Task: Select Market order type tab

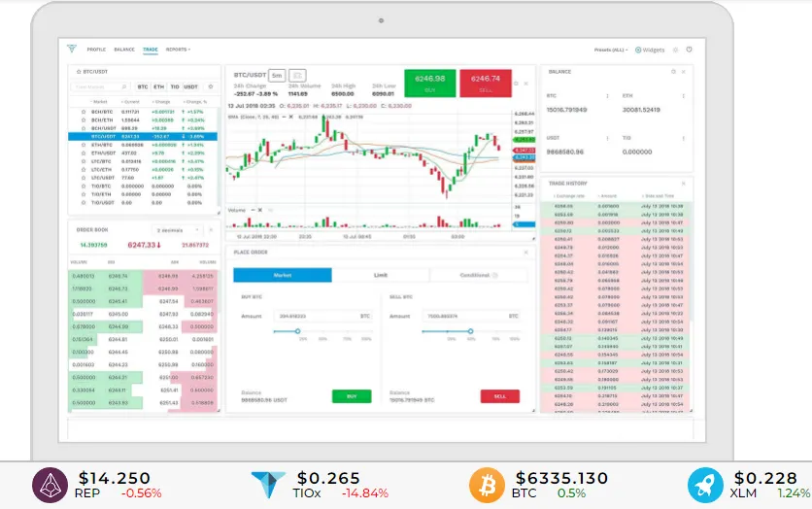Action: click(283, 275)
